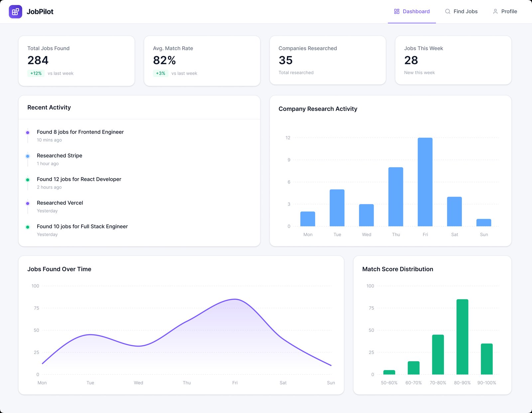Image resolution: width=532 pixels, height=413 pixels.
Task: Click the Profile person icon
Action: coord(495,11)
